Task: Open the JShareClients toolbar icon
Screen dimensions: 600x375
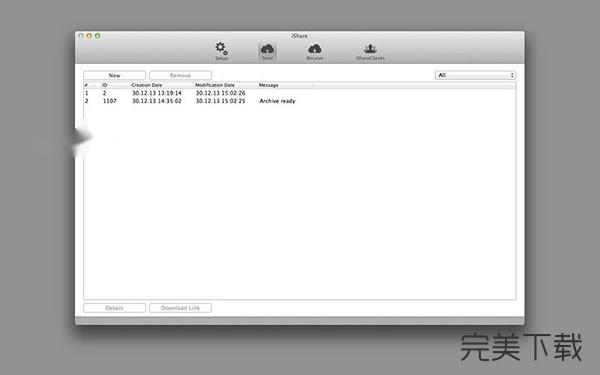Action: click(x=370, y=51)
